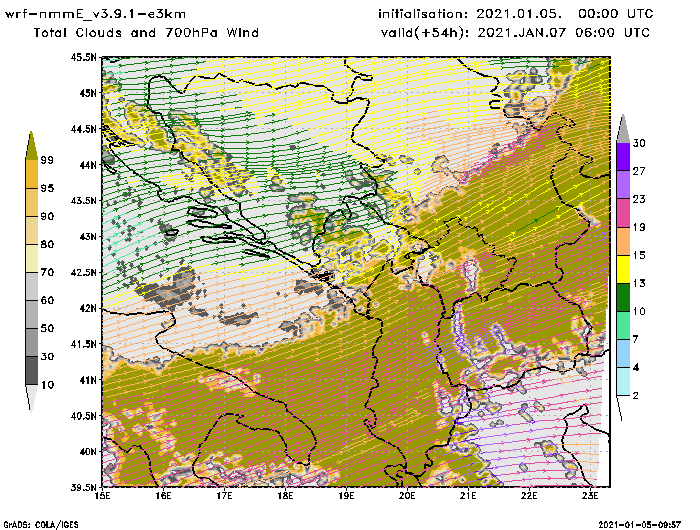Click the wrf-nmmE_v3.9.1-e3km model title
The image size is (700, 530).
(95, 14)
